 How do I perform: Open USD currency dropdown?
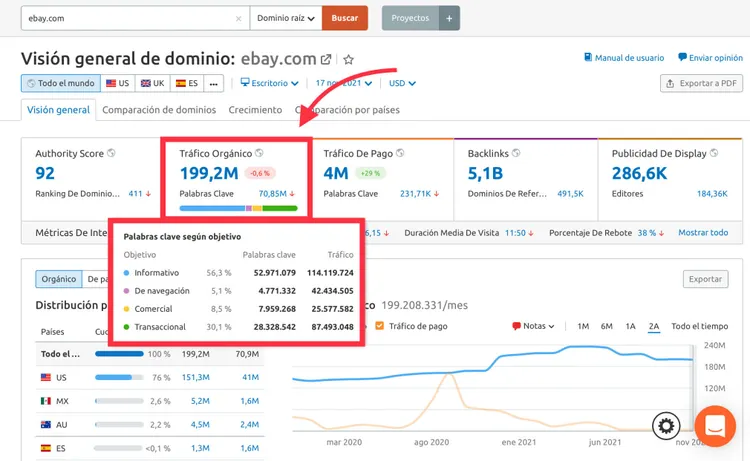[402, 83]
